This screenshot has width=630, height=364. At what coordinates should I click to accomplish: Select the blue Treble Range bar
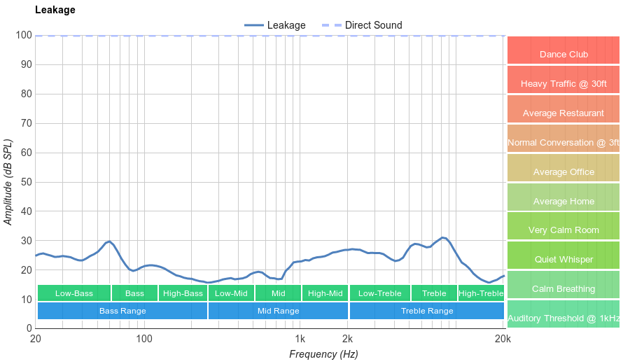coord(426,310)
